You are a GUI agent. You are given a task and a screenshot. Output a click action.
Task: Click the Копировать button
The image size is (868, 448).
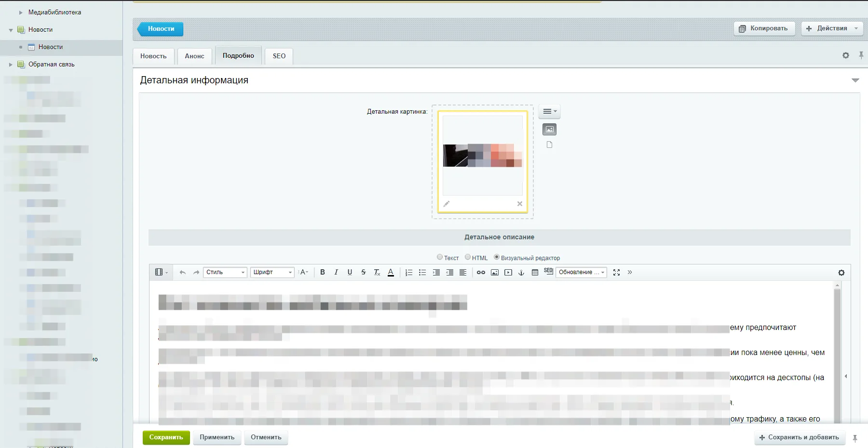pos(764,28)
